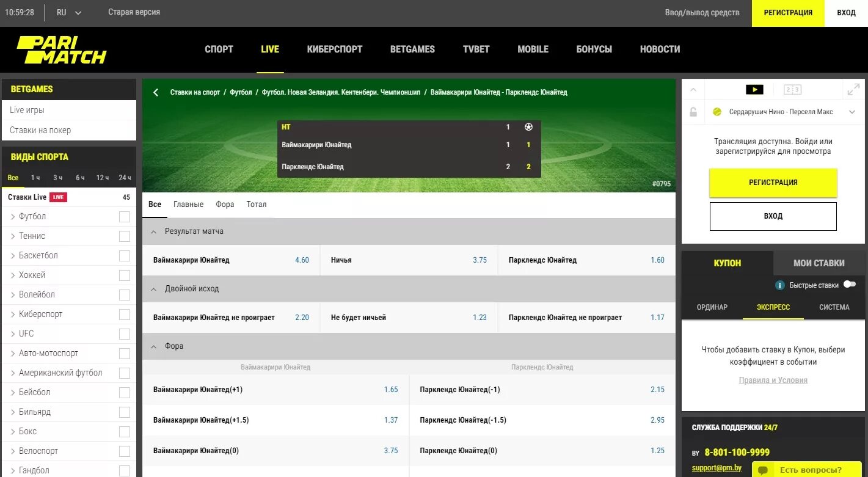Switch to the МОИ СТАВКИ tab

[x=819, y=263]
